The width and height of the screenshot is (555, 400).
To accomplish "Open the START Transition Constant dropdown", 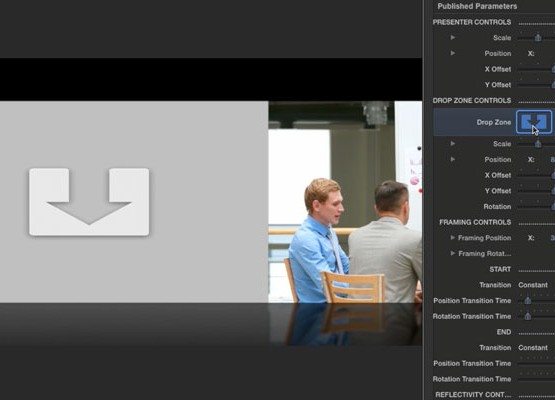I will click(533, 285).
